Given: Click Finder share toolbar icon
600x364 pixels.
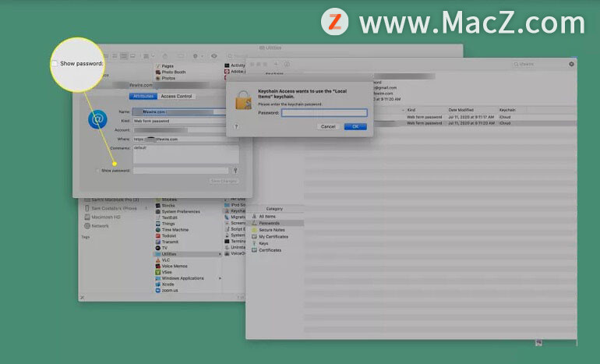Looking at the screenshot, I should click(x=165, y=56).
